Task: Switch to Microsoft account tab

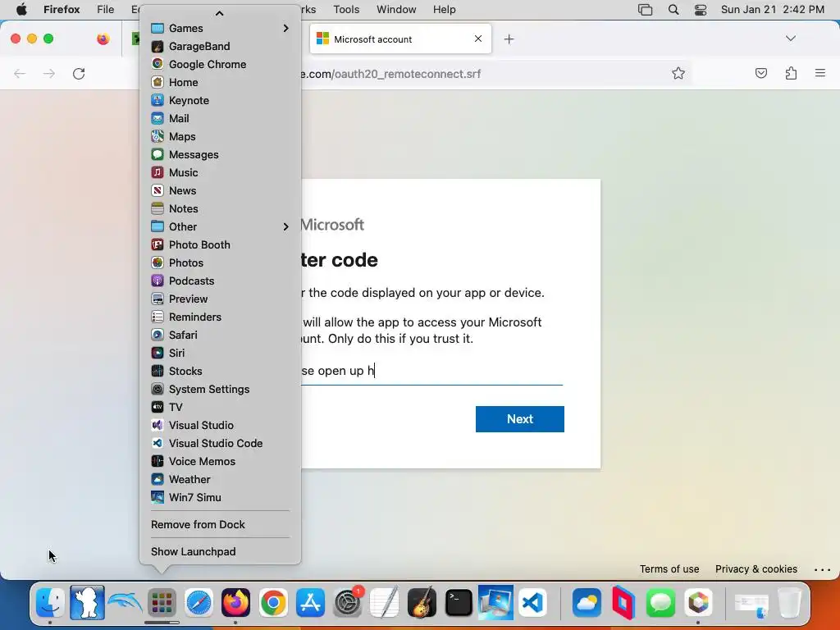Action: point(399,39)
